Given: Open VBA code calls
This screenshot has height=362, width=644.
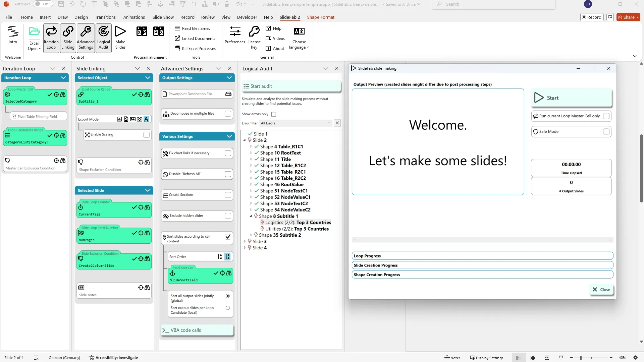Looking at the screenshot, I should (197, 330).
